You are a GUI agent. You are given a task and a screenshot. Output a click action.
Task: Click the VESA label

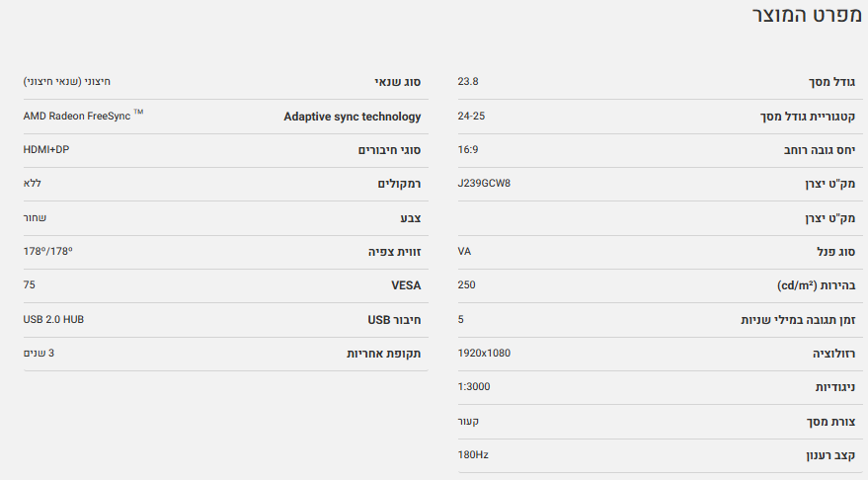406,285
